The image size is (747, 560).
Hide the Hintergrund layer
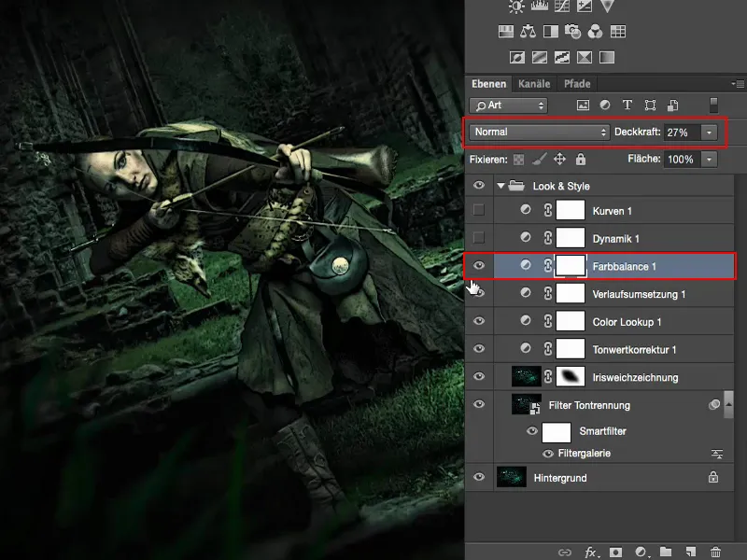coord(480,477)
